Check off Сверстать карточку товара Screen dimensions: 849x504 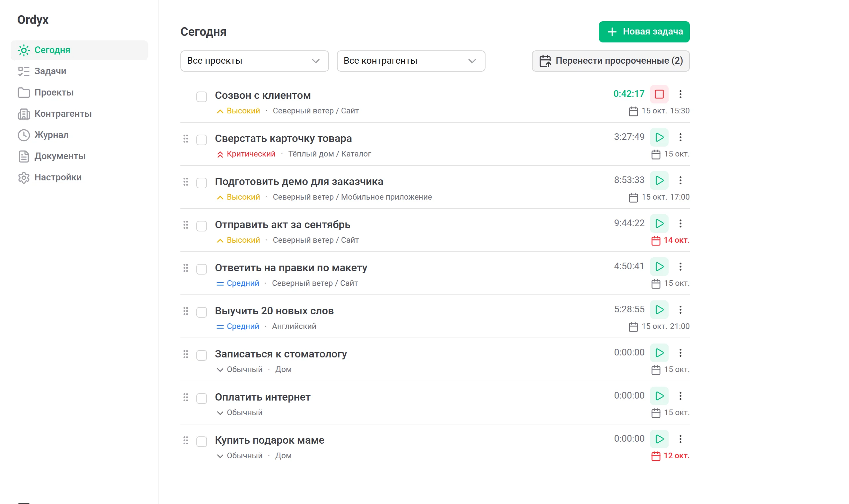[x=201, y=140]
